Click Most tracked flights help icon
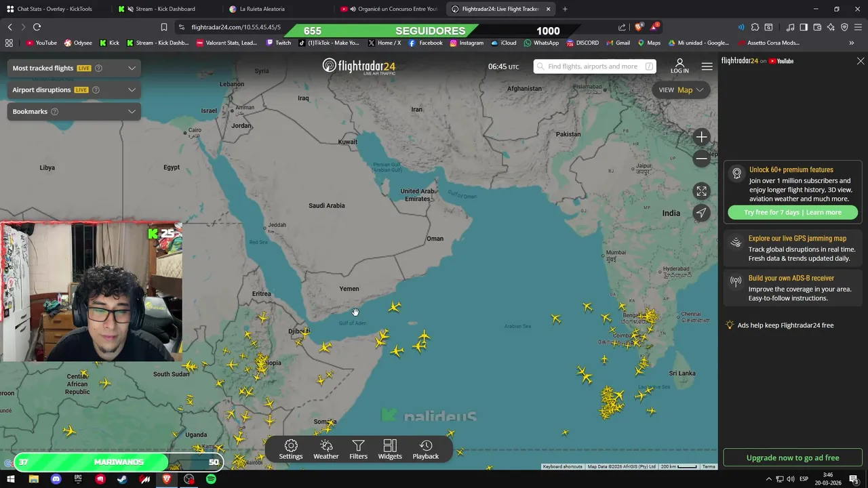The width and height of the screenshot is (868, 488). point(98,68)
